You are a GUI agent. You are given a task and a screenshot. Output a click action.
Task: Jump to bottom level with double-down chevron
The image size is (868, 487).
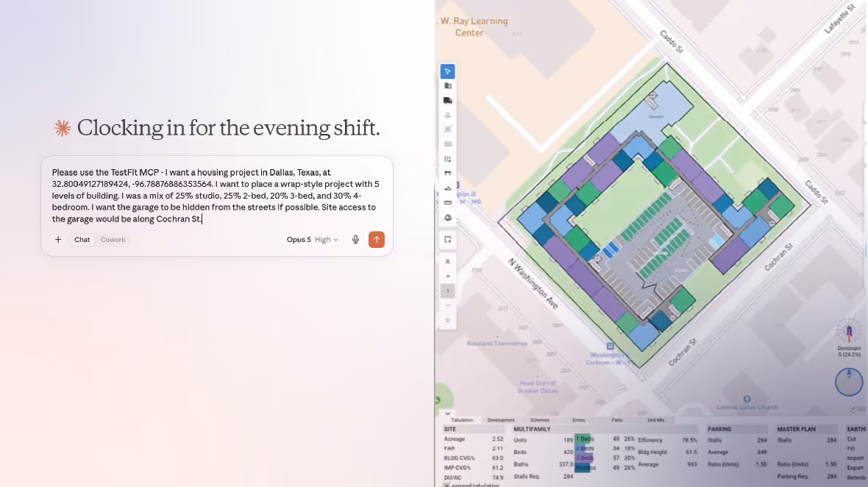[x=448, y=321]
